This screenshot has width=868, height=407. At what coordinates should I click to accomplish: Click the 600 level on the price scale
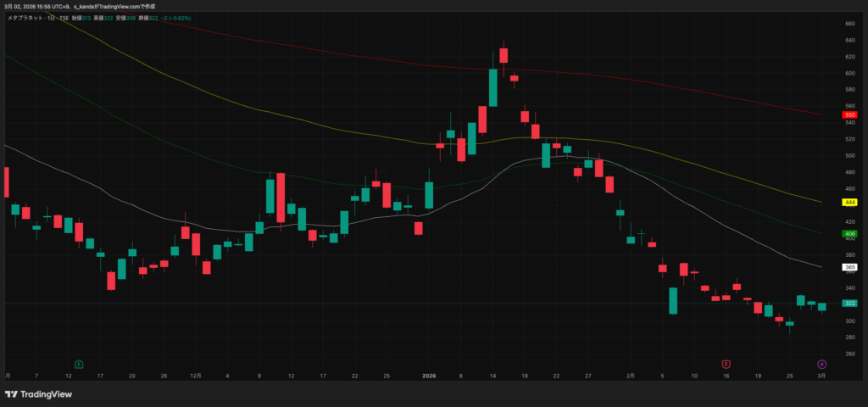pos(849,73)
